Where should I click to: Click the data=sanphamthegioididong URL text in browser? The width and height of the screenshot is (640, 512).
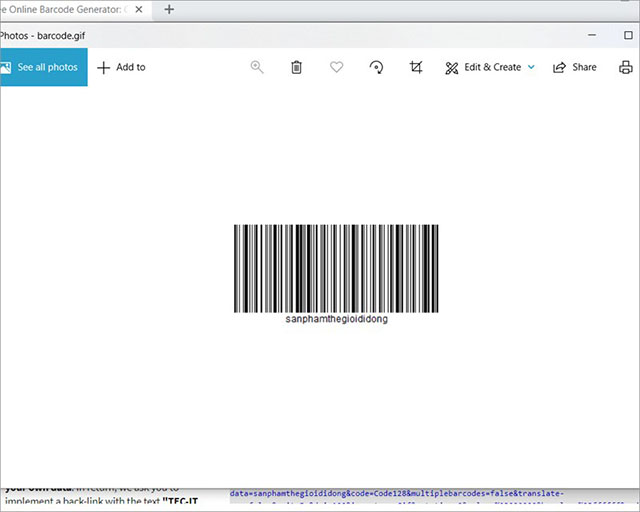(x=396, y=493)
